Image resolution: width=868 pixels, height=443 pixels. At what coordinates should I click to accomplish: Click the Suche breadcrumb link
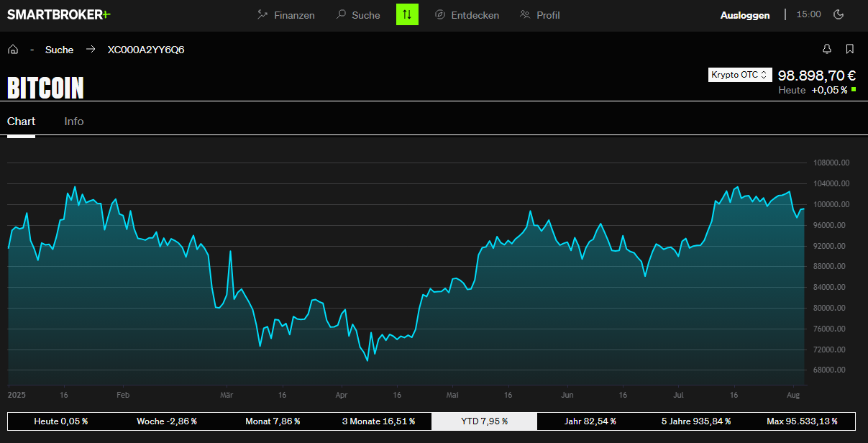pos(59,50)
